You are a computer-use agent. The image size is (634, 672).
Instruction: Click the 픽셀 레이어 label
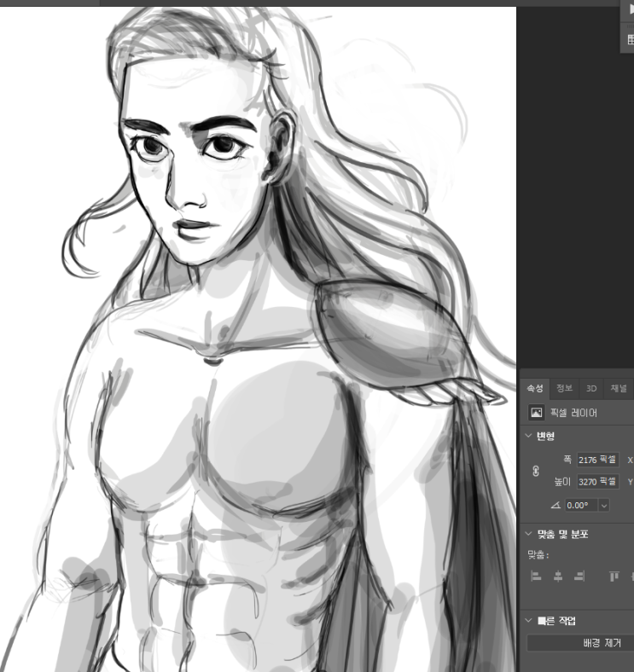coord(573,413)
